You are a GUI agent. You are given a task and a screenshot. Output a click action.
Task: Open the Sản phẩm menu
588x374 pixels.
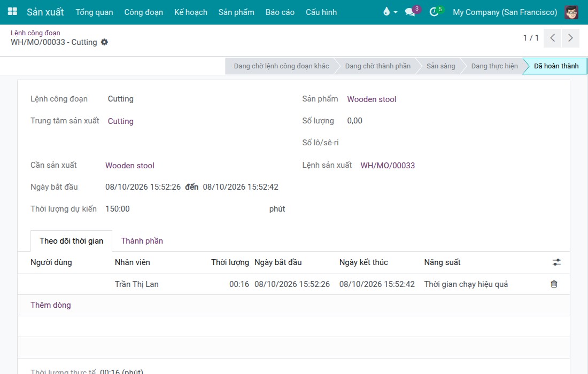[236, 12]
